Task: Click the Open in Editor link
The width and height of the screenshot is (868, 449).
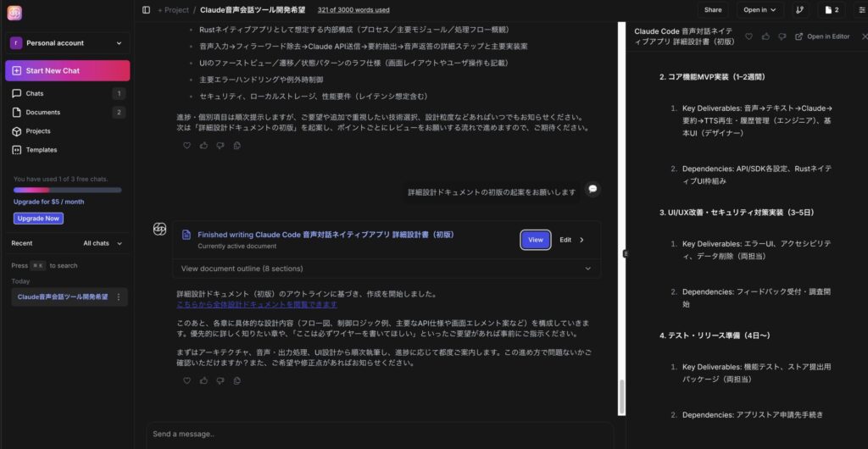Action: point(822,36)
